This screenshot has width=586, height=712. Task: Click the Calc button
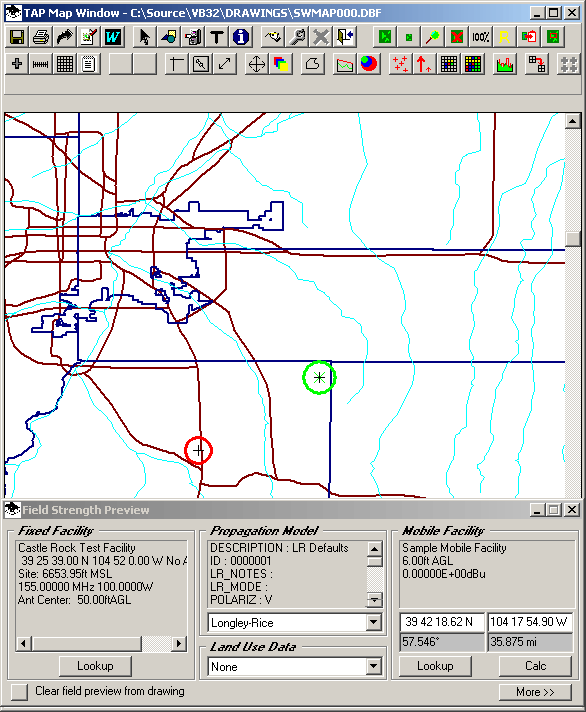pyautogui.click(x=535, y=666)
